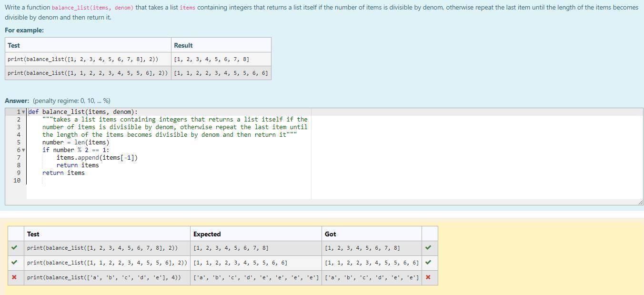Click the green check at the right of the second result row
Screen dimensions: 644x295
(x=428, y=262)
